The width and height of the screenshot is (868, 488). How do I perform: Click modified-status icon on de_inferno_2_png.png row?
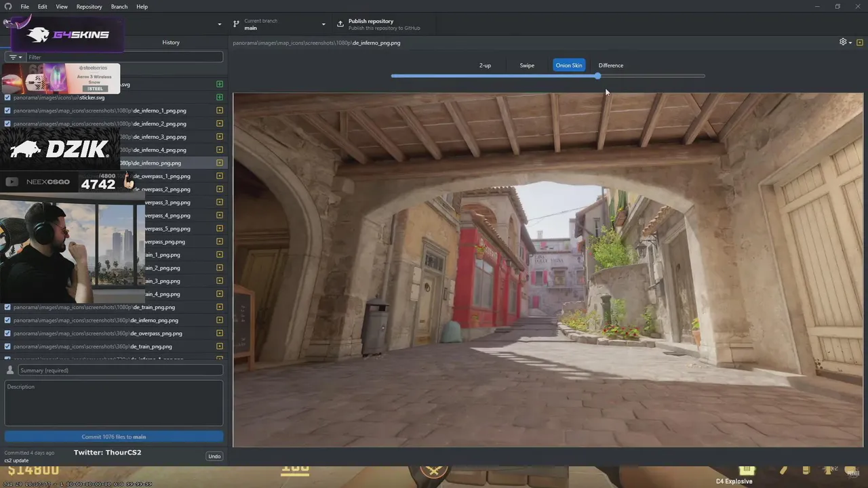pos(220,123)
